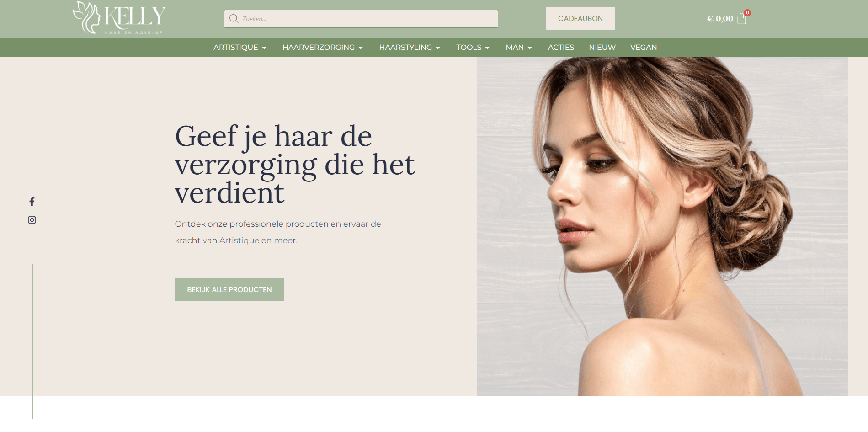Click the Bekijk alle producten button

pyautogui.click(x=229, y=289)
